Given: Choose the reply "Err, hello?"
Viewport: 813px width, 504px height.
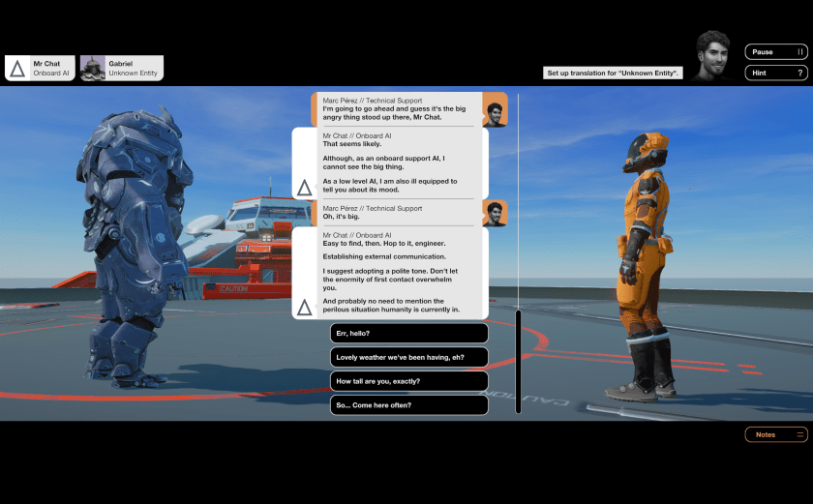Looking at the screenshot, I should pos(409,333).
